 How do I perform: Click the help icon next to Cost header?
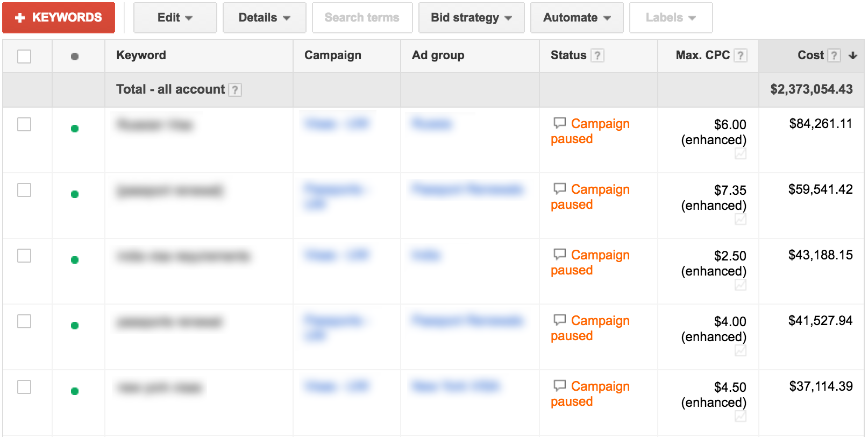coord(834,55)
